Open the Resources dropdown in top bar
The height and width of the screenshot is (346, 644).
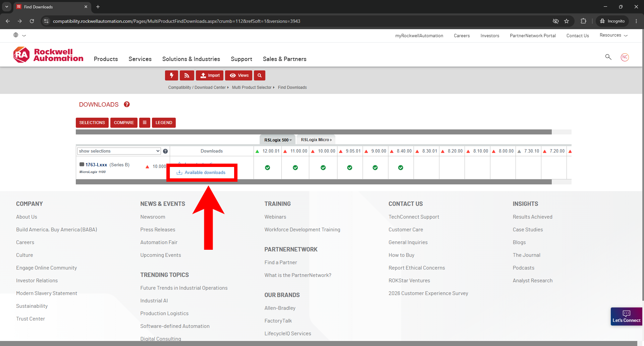613,35
